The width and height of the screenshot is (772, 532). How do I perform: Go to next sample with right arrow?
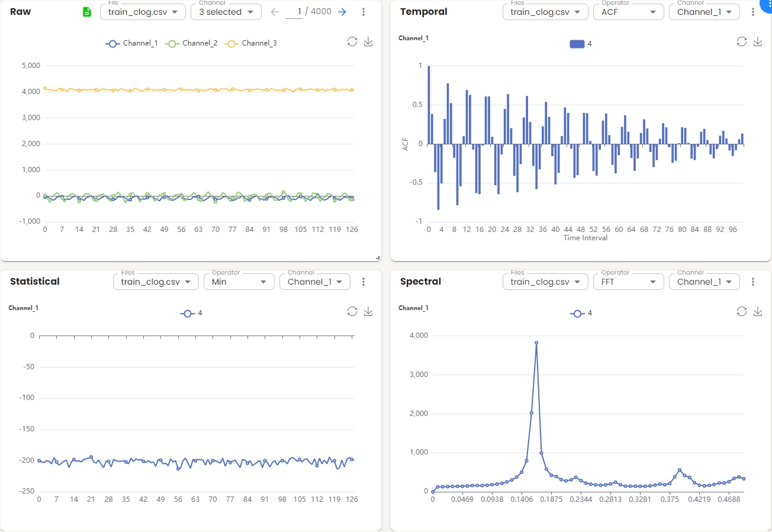(342, 12)
